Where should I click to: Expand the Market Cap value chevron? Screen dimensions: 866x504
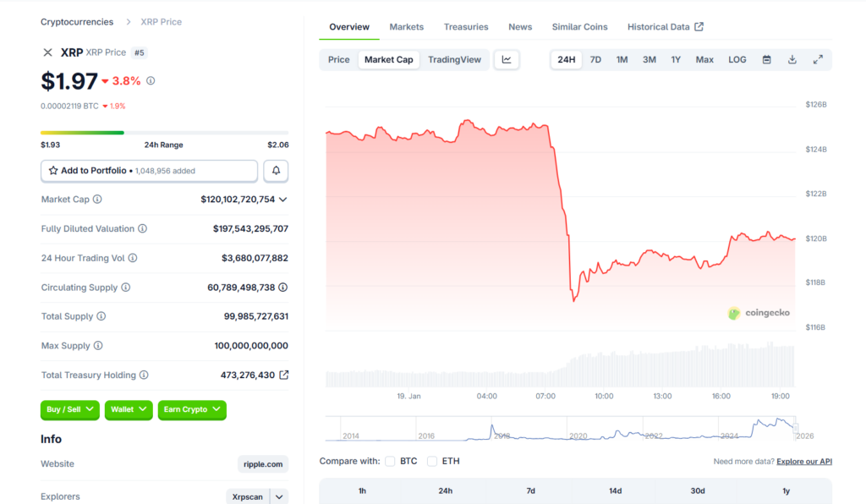(283, 200)
